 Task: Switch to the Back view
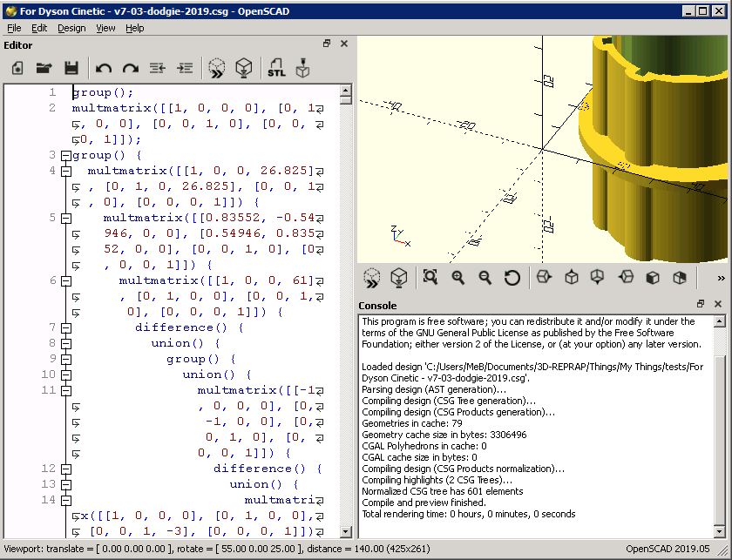pos(680,278)
